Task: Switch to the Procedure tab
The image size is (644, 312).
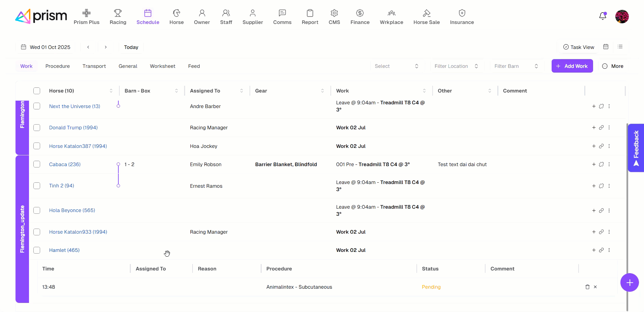Action: (58, 66)
